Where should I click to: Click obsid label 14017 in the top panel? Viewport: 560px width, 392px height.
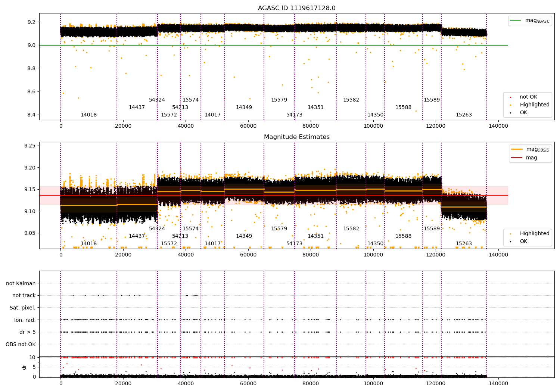(x=212, y=115)
